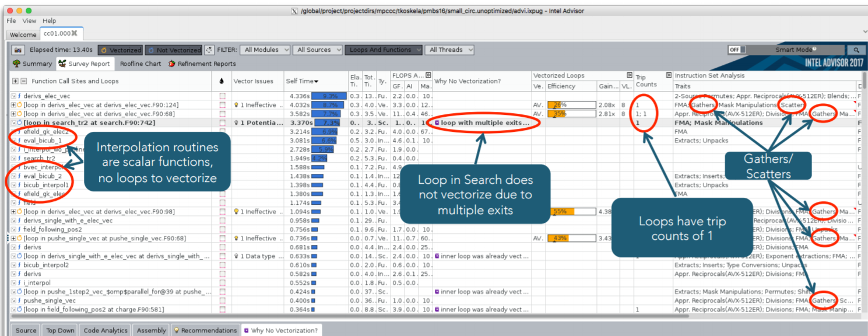Click the camera snapshot icon beside Elapsed time
This screenshot has width=868, height=336.
click(18, 50)
